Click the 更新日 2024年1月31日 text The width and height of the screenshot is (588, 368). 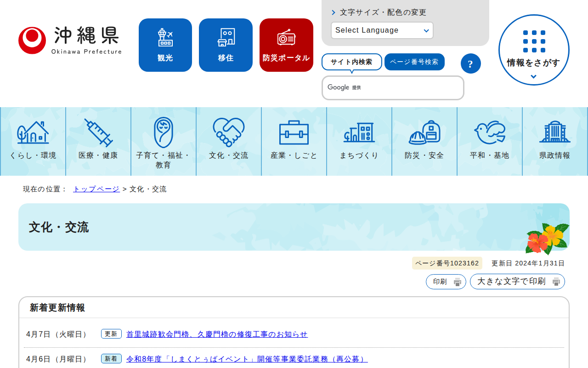click(528, 263)
